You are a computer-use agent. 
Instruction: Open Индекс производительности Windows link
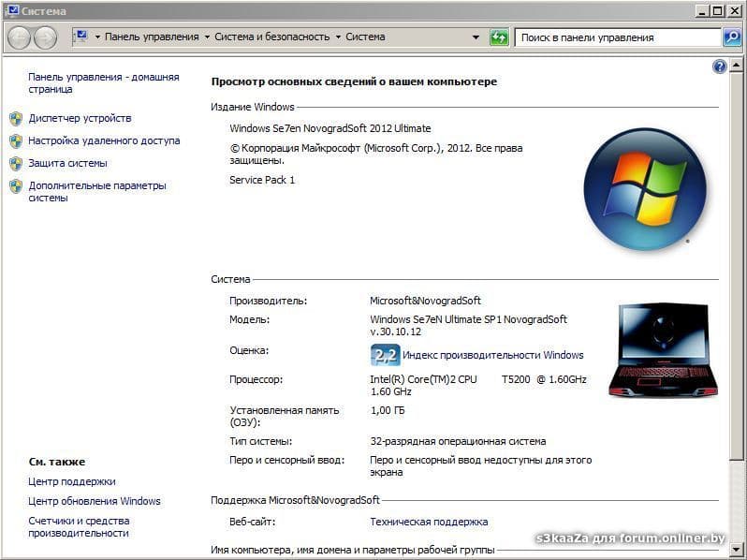point(492,355)
